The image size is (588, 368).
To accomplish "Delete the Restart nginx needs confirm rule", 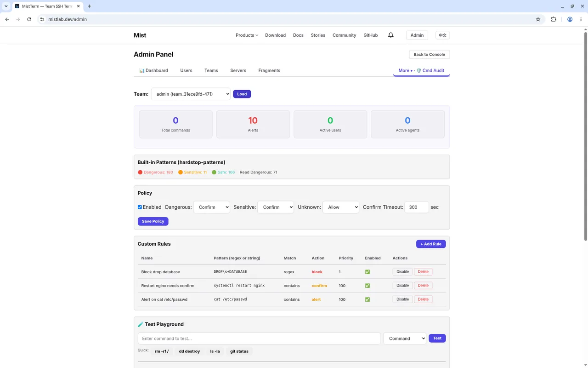I will coord(423,286).
